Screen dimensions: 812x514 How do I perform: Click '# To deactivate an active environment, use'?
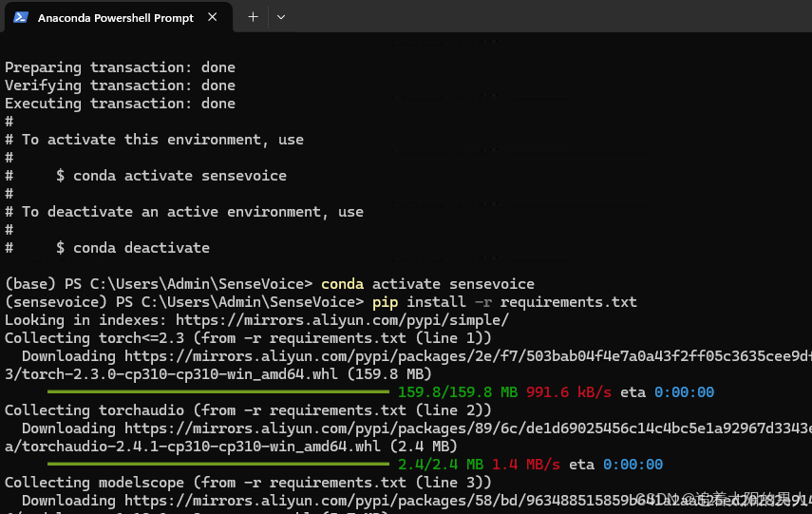click(184, 212)
